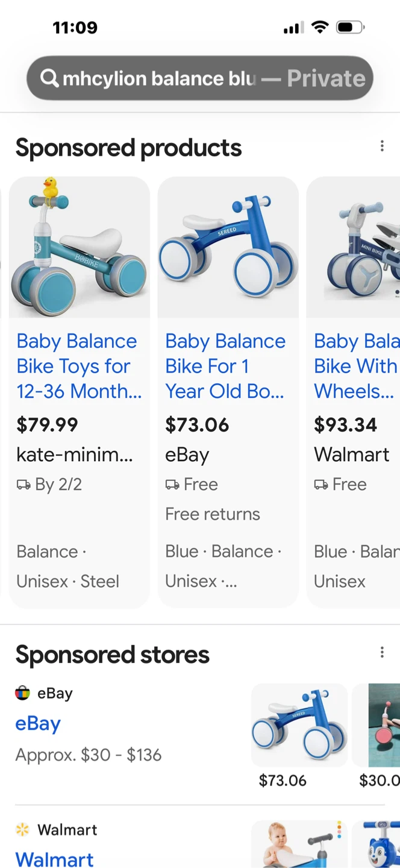
Task: Click the truck icon on the eBay product card
Action: [x=172, y=485]
